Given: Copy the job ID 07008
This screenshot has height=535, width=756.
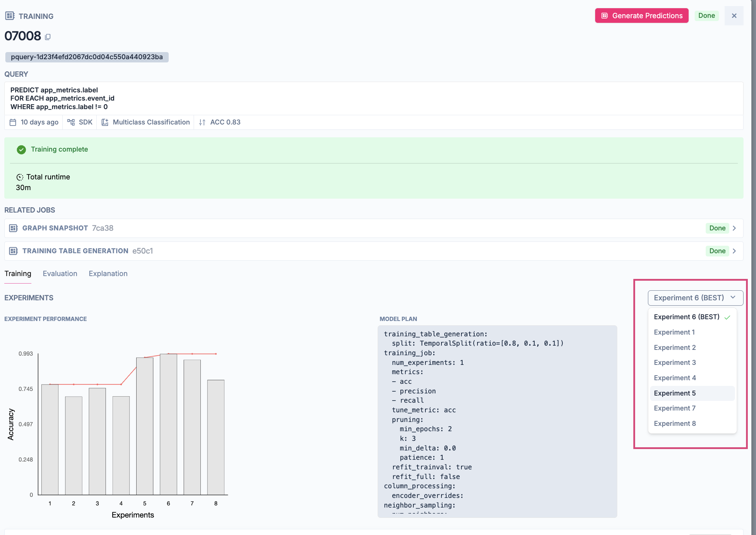Looking at the screenshot, I should click(x=48, y=37).
